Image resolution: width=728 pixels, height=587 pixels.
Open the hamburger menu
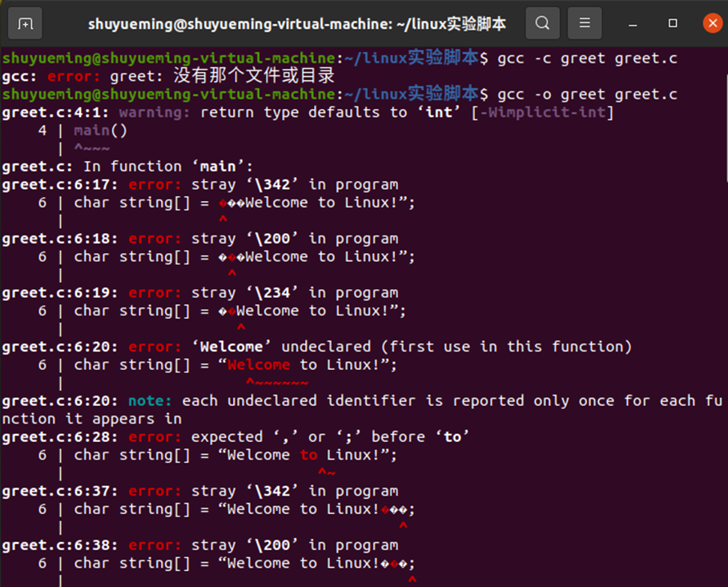point(584,23)
